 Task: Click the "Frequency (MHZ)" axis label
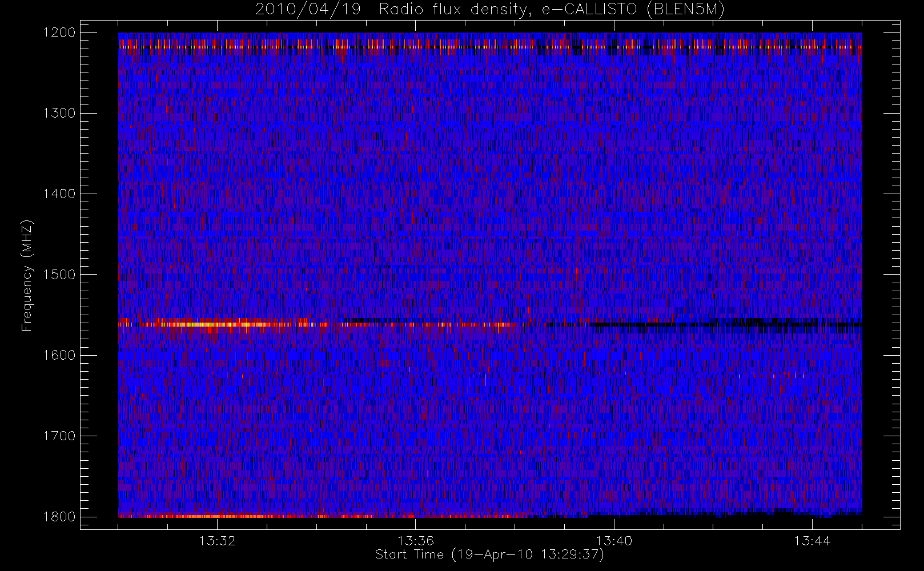27,275
